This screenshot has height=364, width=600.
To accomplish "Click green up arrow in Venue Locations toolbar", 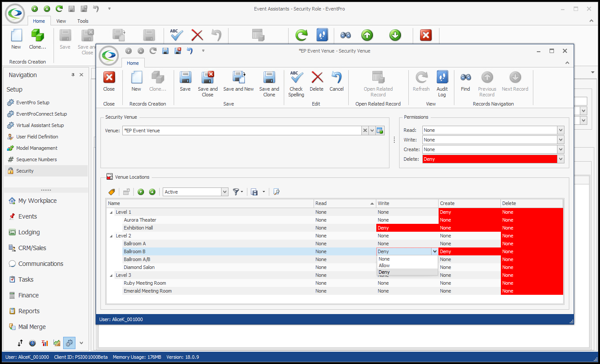I will tap(141, 192).
